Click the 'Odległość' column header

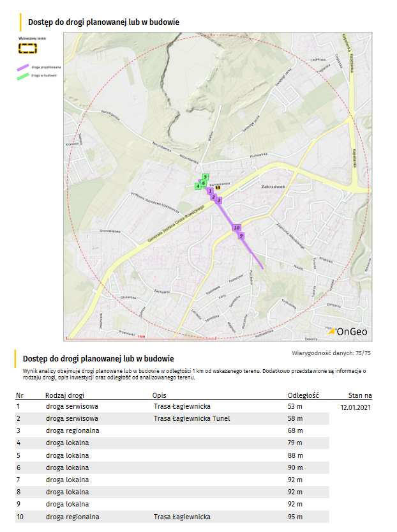tap(303, 395)
